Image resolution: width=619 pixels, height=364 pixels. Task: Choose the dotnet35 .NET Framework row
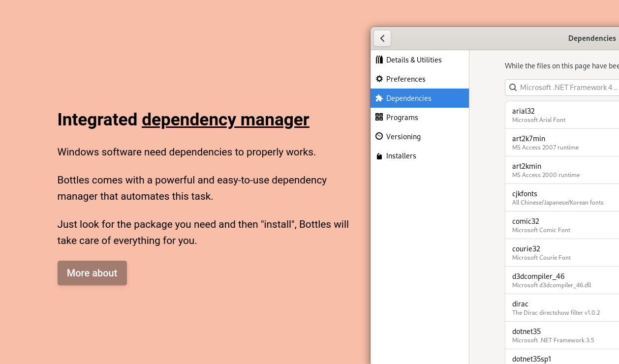[x=562, y=335]
